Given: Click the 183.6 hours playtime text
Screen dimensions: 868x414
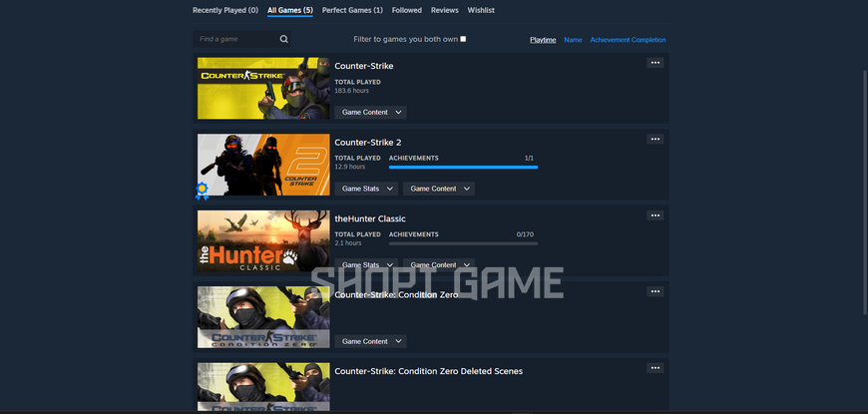Looking at the screenshot, I should coord(351,91).
